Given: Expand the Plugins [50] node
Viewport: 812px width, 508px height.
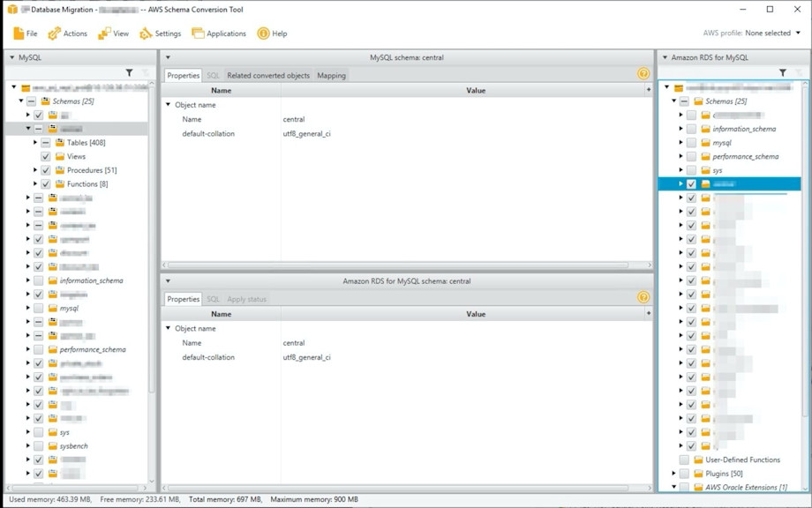Looking at the screenshot, I should coord(673,474).
